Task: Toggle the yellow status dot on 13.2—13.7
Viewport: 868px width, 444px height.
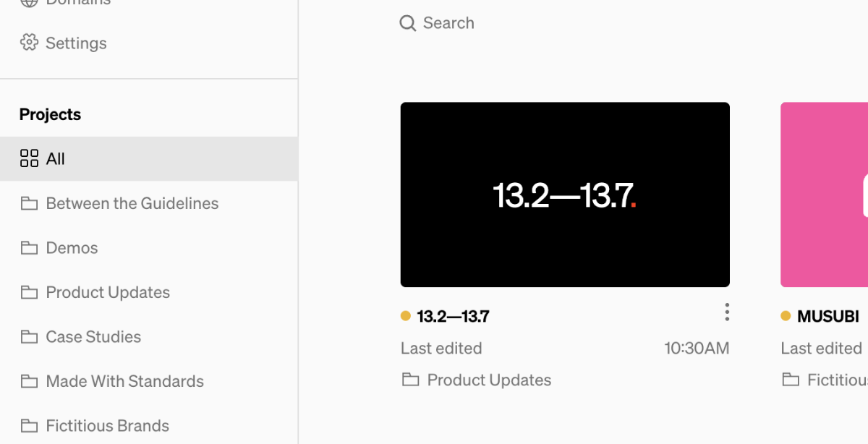Action: [405, 315]
